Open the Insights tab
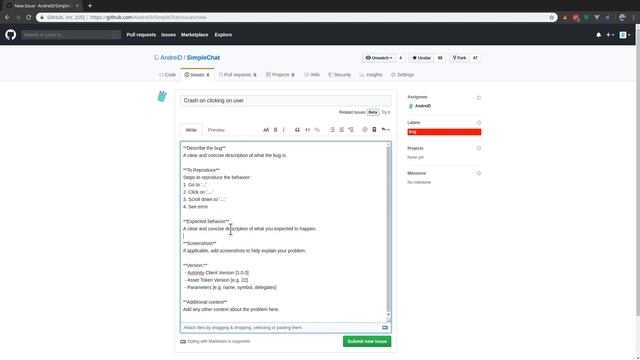Viewport: 640px width, 360px height. [x=371, y=75]
